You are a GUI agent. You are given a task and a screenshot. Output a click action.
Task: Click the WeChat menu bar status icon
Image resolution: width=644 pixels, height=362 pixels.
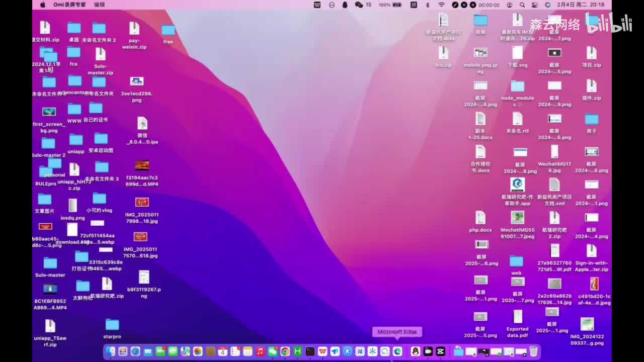pos(359,5)
